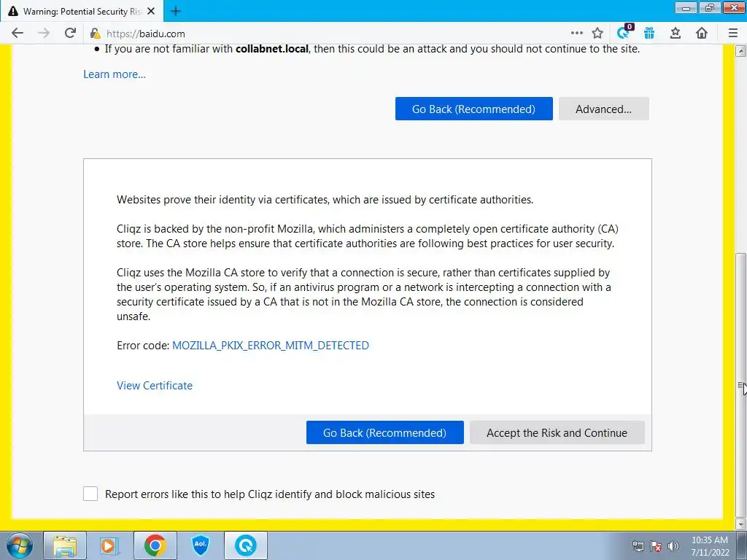Click the vertical scrollbar thumb
Screen dimensions: 747x560
(740, 386)
